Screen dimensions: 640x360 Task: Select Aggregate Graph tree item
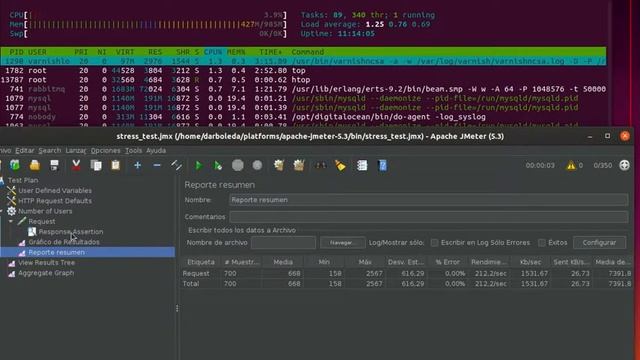46,273
